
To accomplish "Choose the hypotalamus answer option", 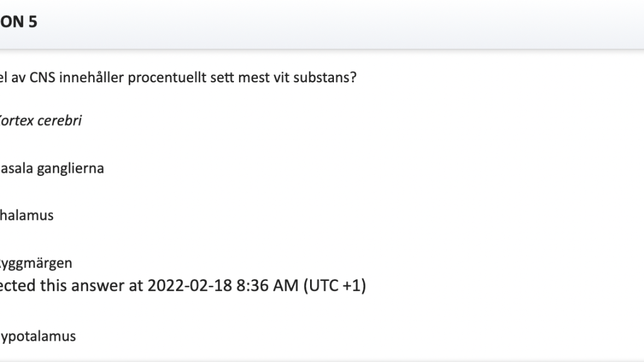I will (x=38, y=337).
